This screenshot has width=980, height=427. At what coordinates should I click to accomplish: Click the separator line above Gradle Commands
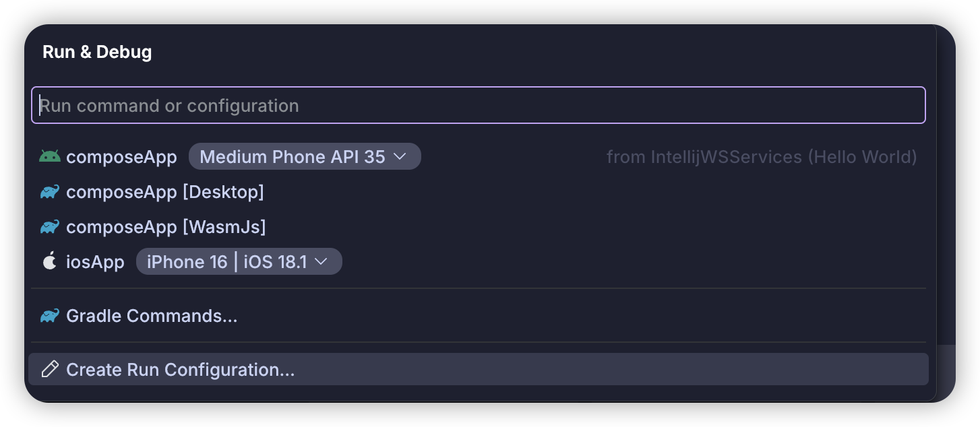479,289
